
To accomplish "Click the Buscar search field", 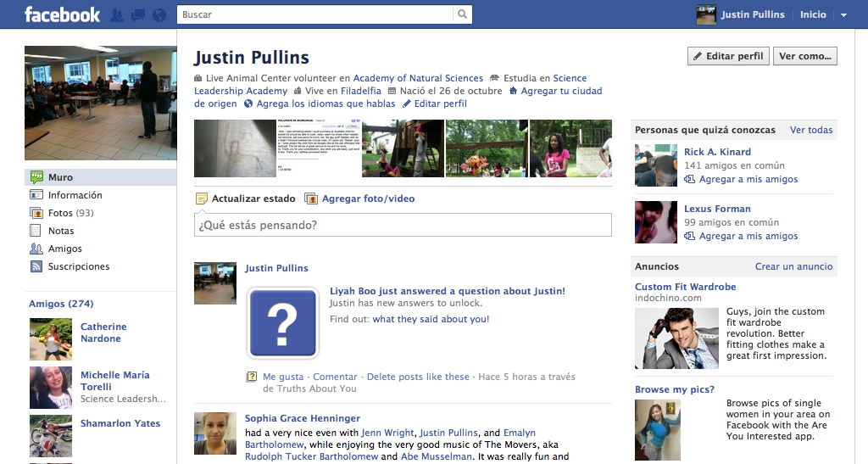I will click(315, 14).
